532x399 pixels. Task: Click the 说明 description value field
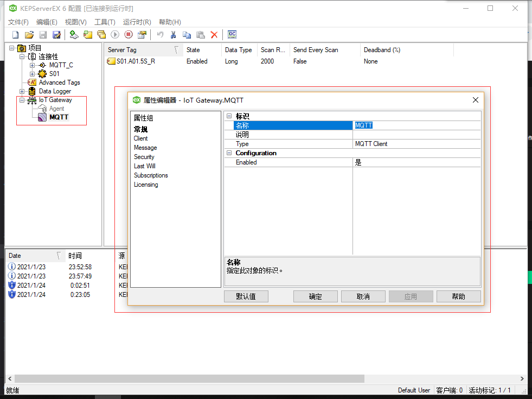(x=416, y=135)
